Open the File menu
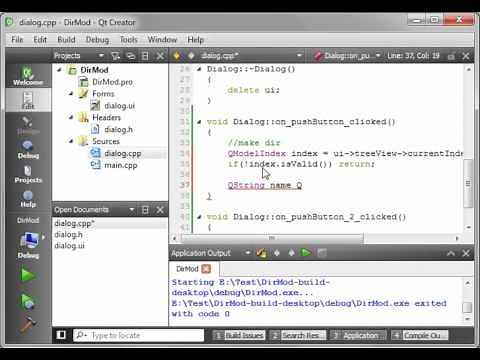This screenshot has height=360, width=480. click(17, 40)
